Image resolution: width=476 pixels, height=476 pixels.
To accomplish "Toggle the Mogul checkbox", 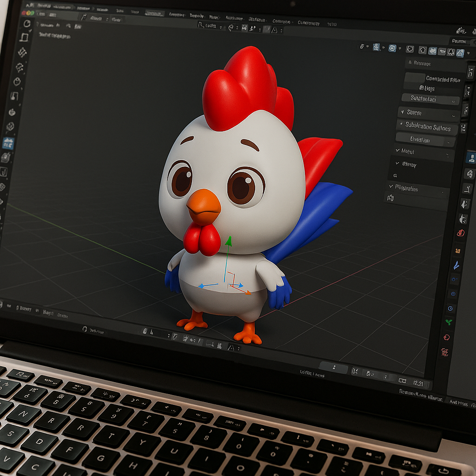I will pos(397,150).
